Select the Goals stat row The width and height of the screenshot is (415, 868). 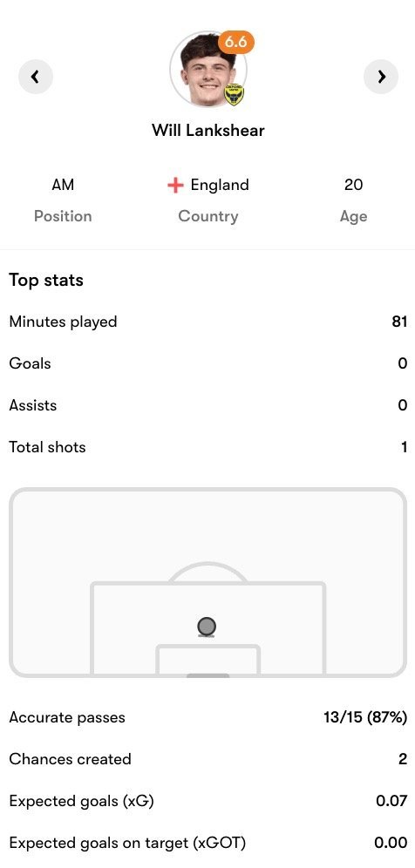(x=207, y=363)
